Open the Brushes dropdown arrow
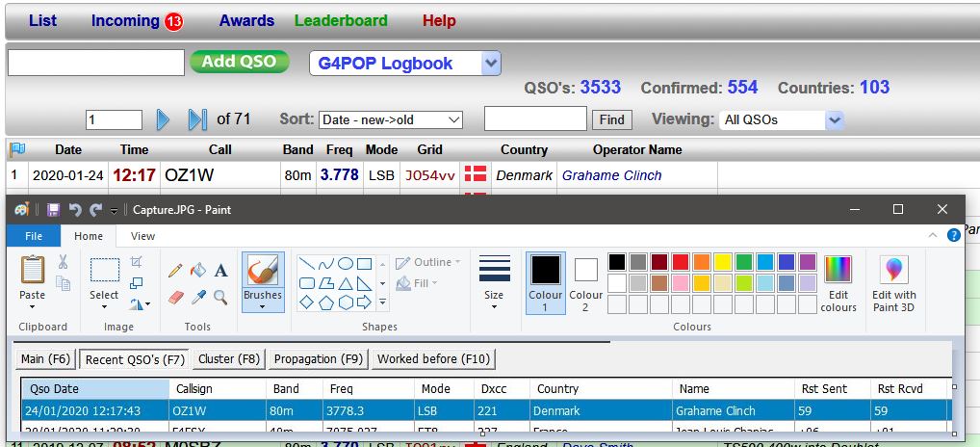980x447 pixels. point(263,307)
